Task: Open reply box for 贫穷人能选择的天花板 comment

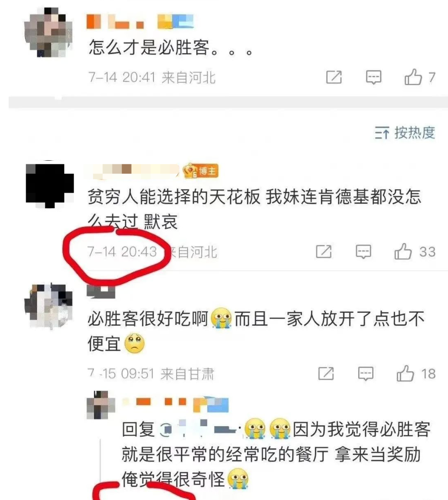Action: pos(363,251)
